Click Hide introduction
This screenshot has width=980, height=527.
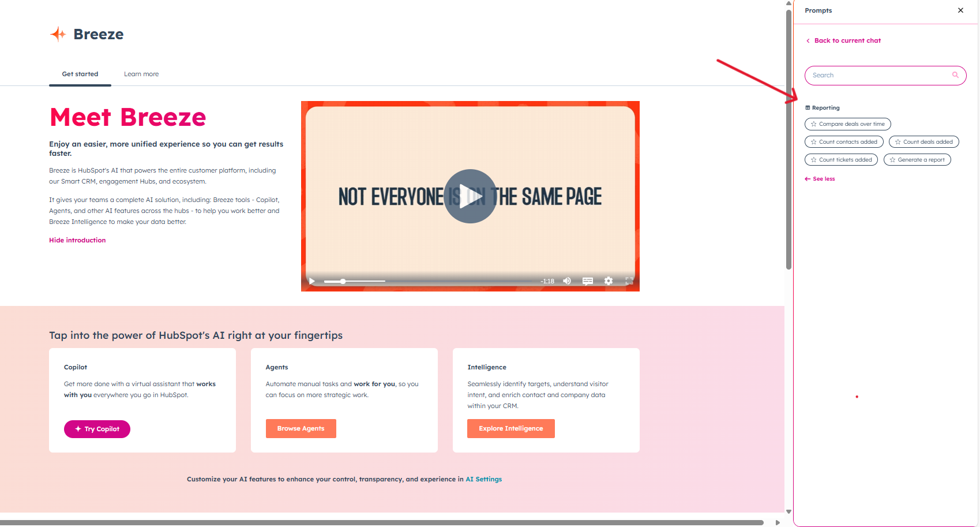click(77, 240)
